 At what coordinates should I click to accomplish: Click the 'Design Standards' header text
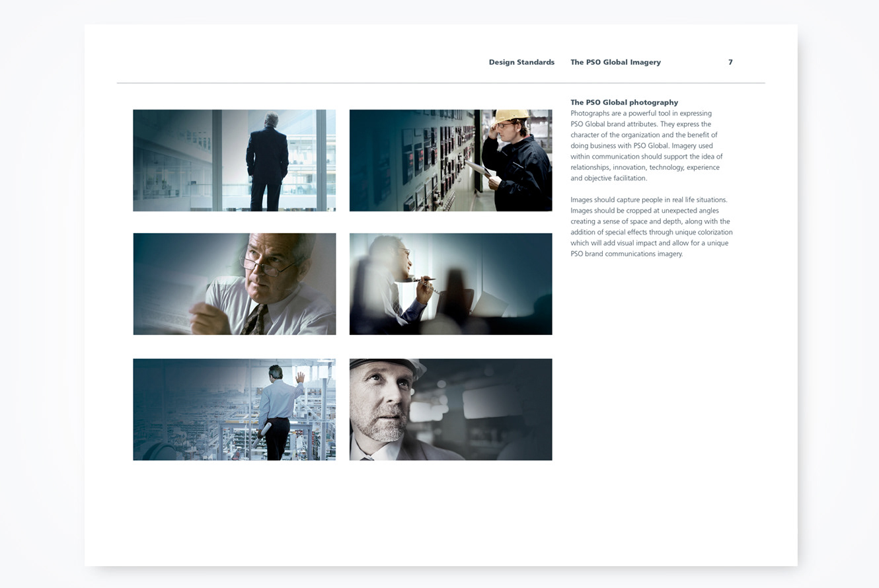521,62
